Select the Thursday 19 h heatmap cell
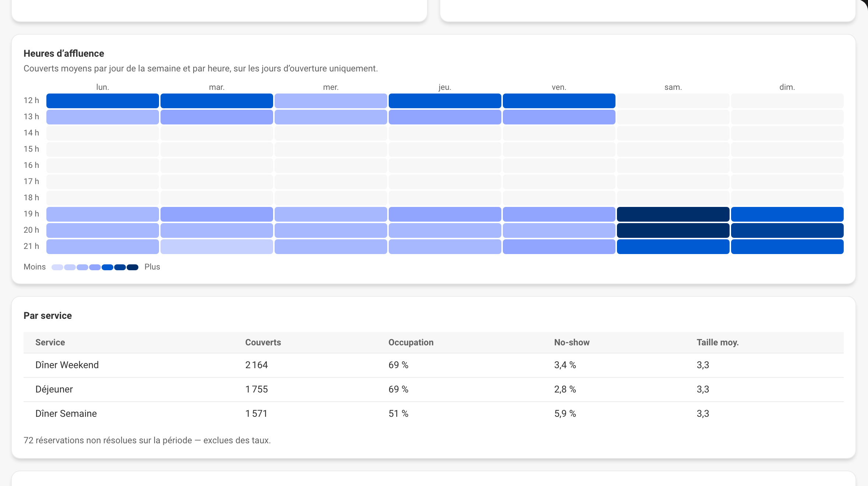 pos(445,214)
